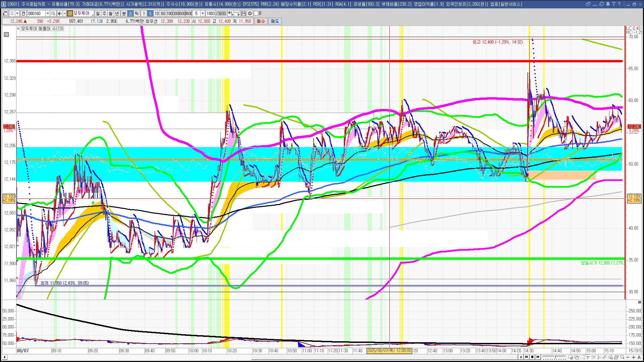644x362 pixels.
Task: Select the 초 (seconds) period toggle
Action: coord(130,13)
